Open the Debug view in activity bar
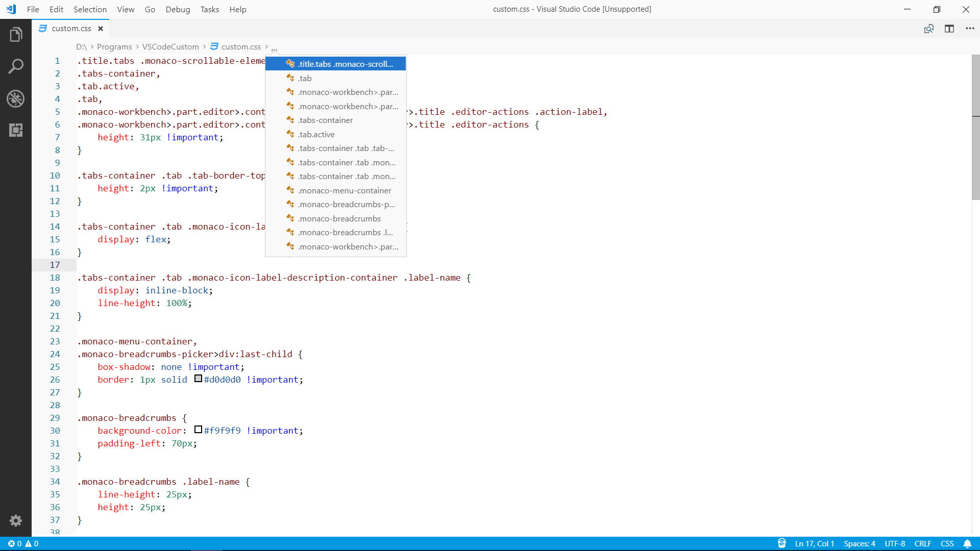This screenshot has width=980, height=551. point(16,98)
